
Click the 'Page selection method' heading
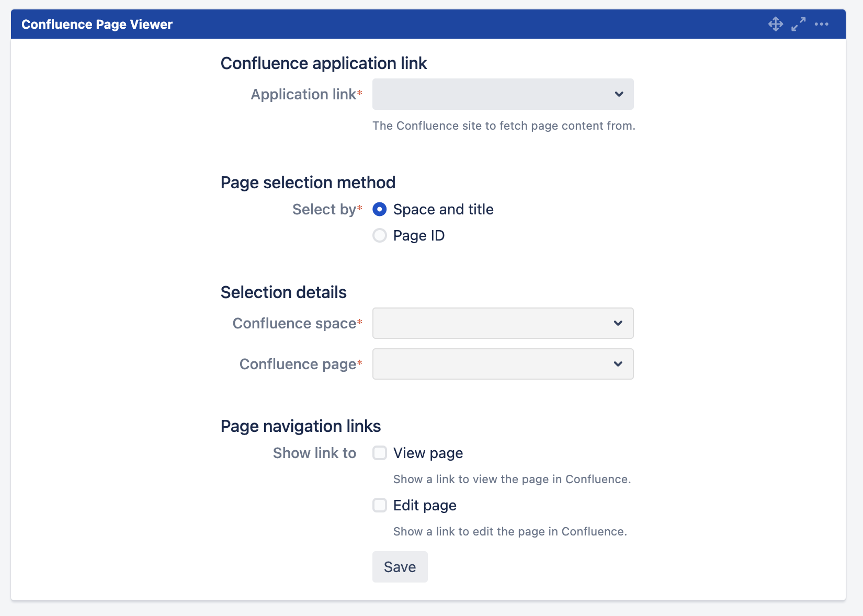(308, 182)
